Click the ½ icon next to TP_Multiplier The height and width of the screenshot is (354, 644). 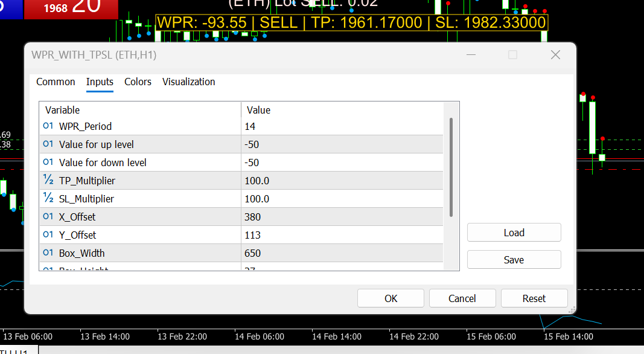48,180
